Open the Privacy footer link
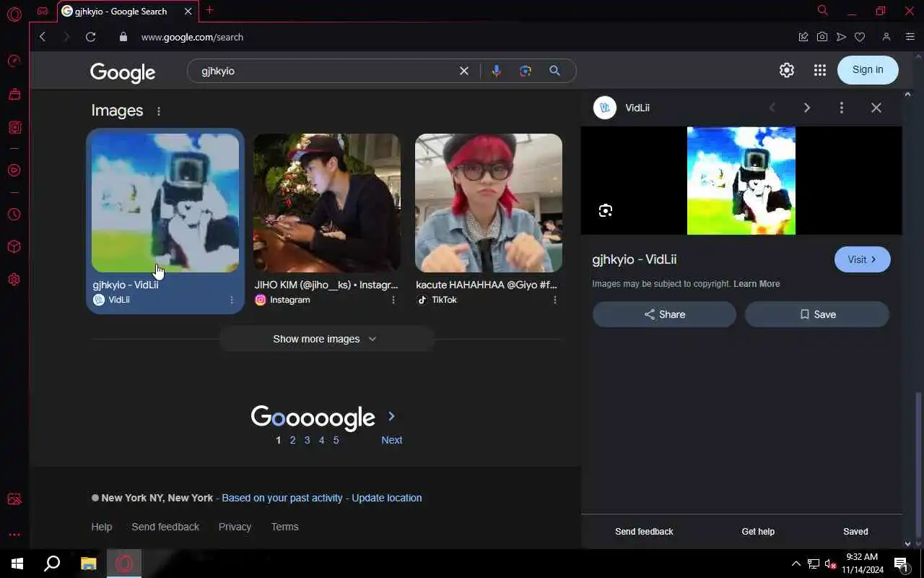 pyautogui.click(x=235, y=527)
